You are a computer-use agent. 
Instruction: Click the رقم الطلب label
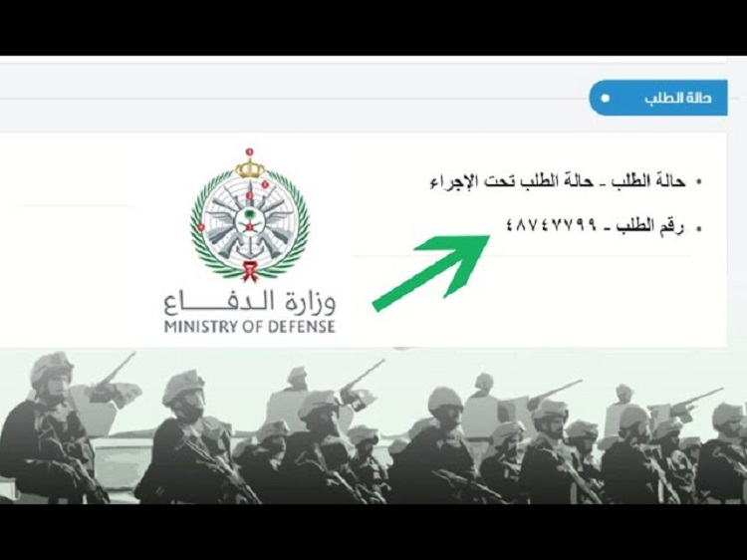(650, 226)
